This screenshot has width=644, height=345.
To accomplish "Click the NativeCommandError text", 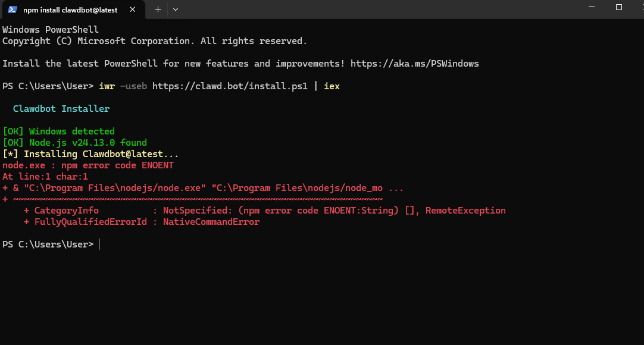I will pos(211,222).
